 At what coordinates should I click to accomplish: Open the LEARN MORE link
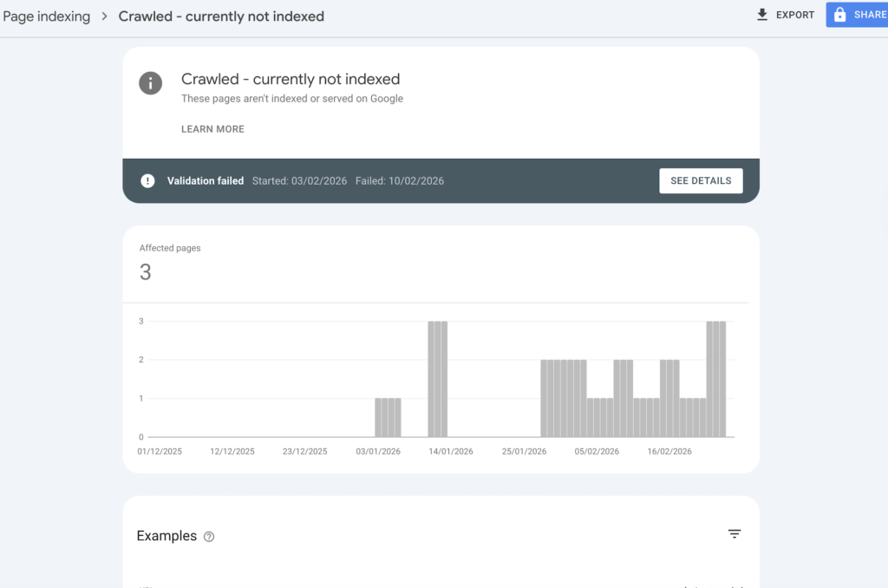point(212,128)
